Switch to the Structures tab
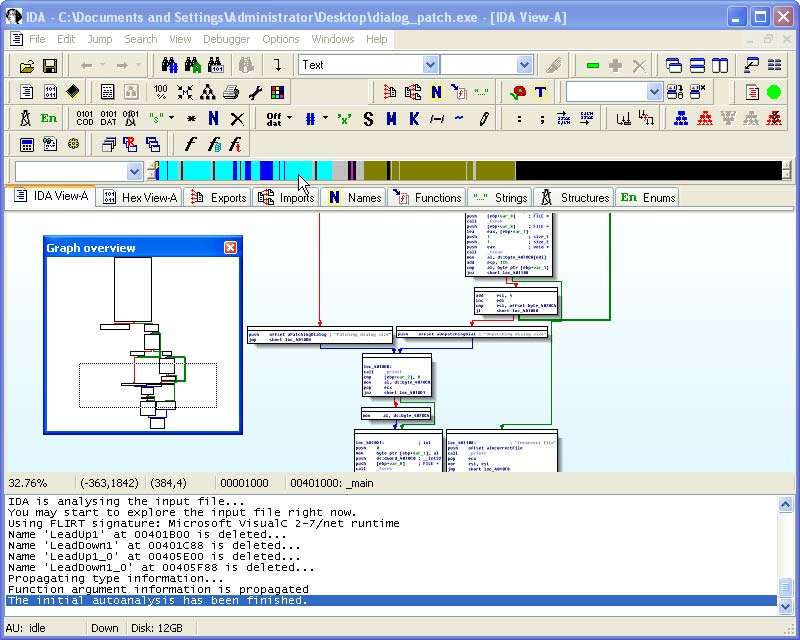The image size is (800, 640). pos(575,198)
